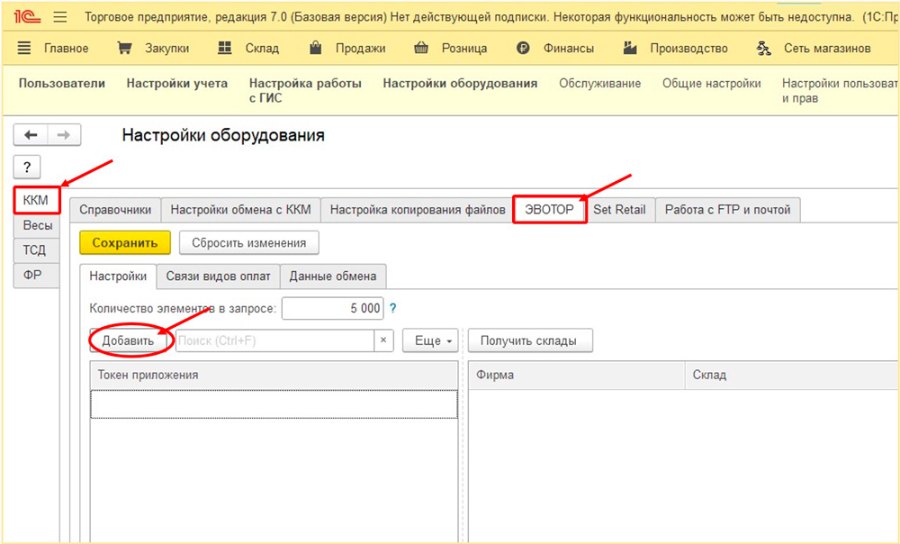
Task: Clear the search field with the x
Action: click(x=383, y=341)
